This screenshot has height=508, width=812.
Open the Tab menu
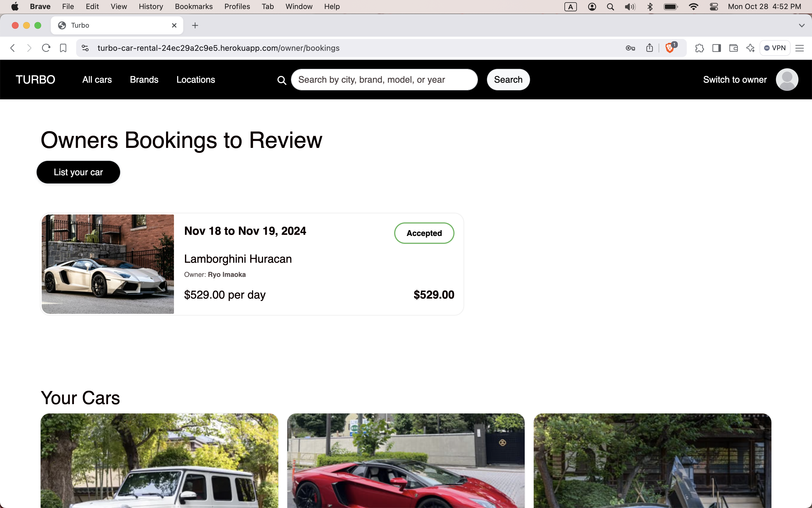[x=267, y=7]
